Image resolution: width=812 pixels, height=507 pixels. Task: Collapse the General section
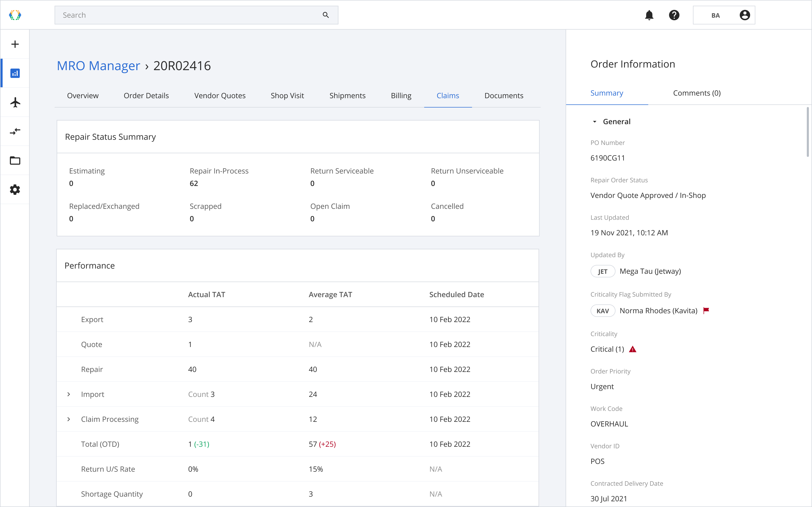point(594,122)
